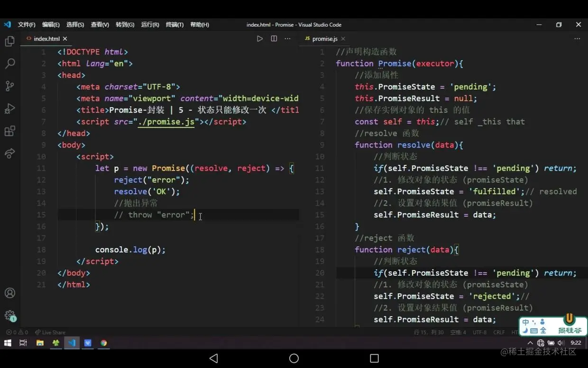Click the VS Code taskbar icon
Viewport: 588px width, 368px height.
pyautogui.click(x=72, y=343)
